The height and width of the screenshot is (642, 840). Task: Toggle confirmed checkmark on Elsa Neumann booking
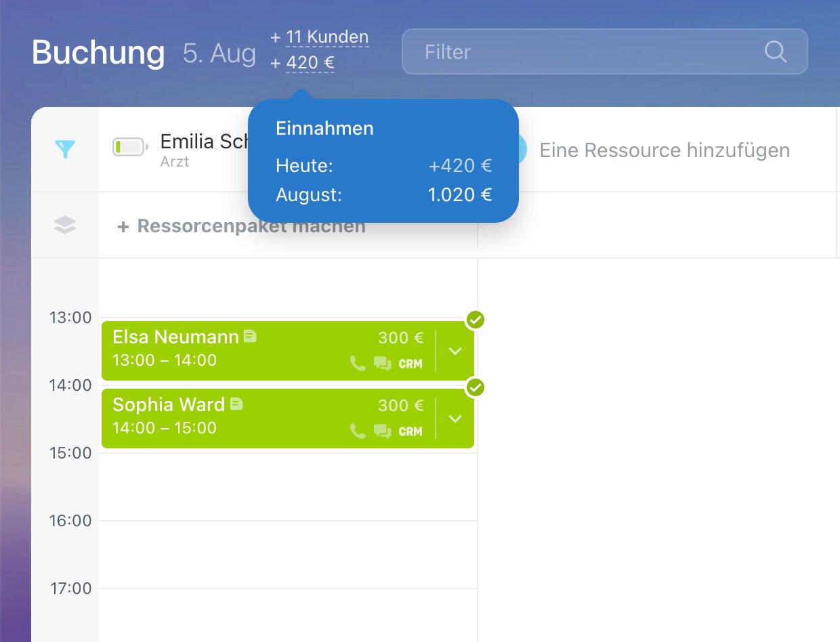476,320
